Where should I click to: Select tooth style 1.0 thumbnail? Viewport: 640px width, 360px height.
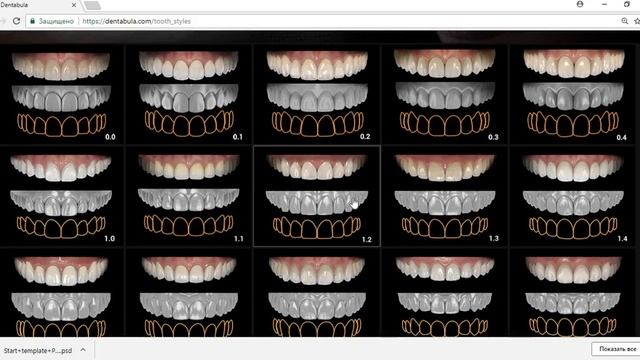click(61, 196)
